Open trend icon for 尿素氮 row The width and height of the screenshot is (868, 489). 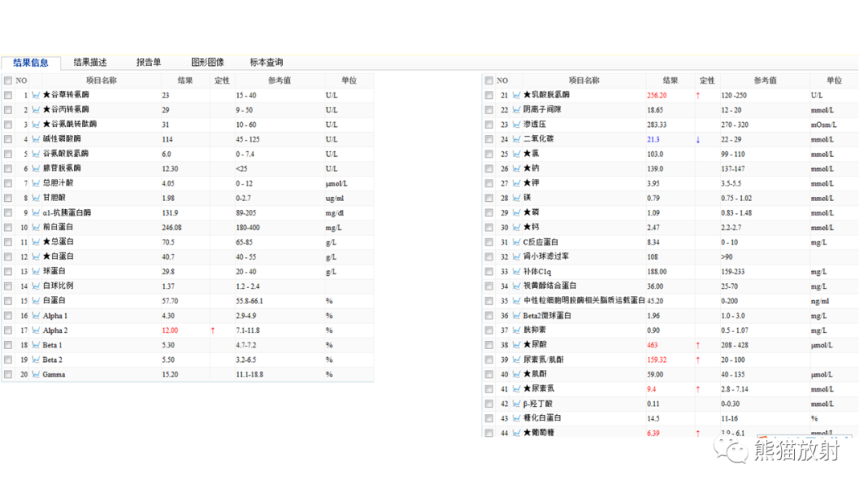point(516,389)
